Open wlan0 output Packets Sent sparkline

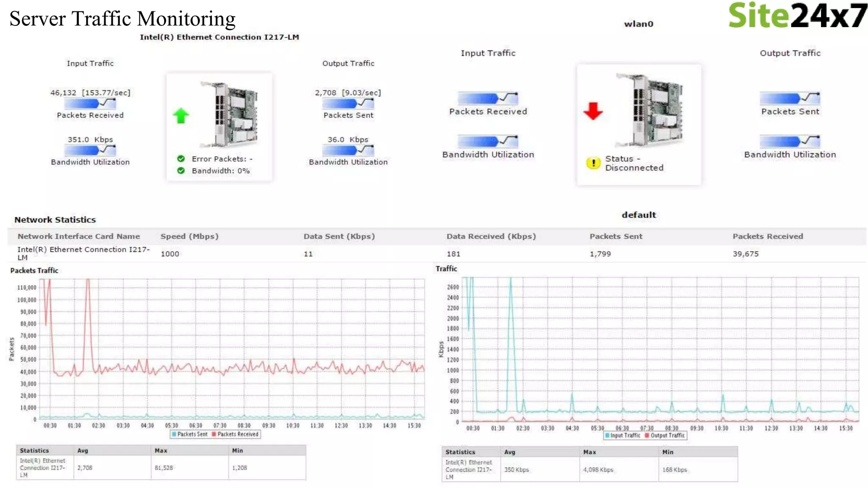click(790, 98)
